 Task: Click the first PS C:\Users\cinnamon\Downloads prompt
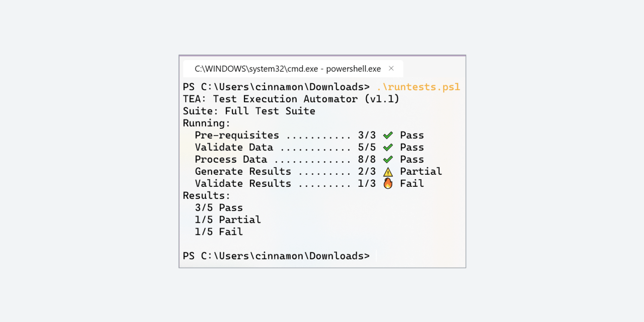[276, 87]
